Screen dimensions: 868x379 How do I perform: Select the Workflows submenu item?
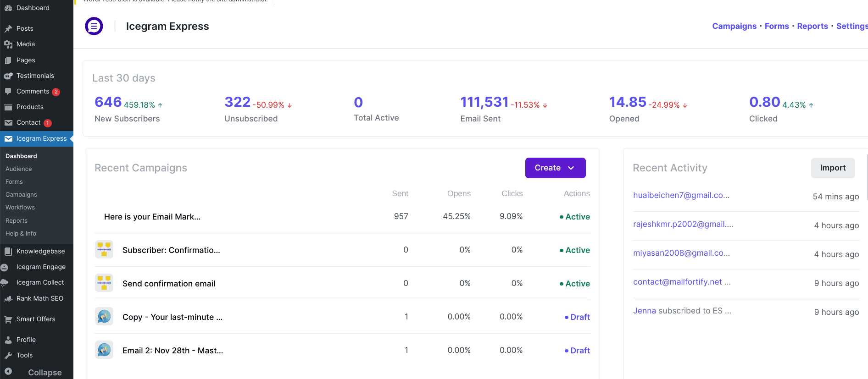20,207
